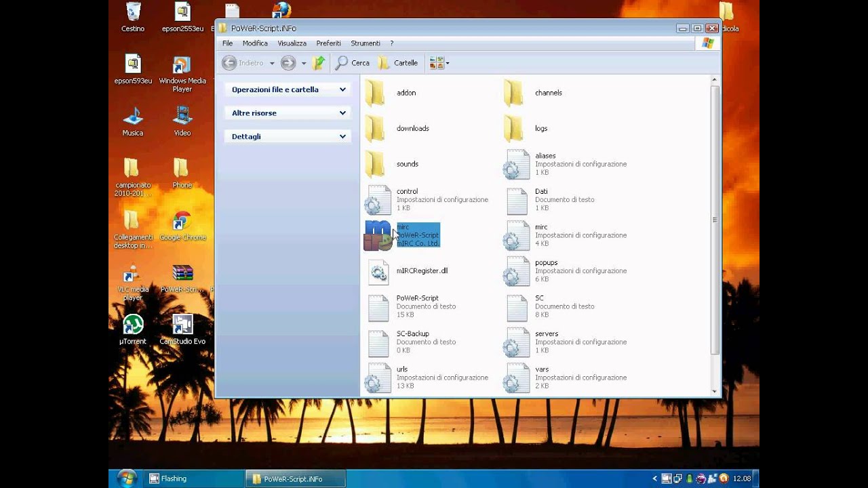This screenshot has height=488, width=868.
Task: Switch to the Flashing taskbar button
Action: [x=194, y=479]
